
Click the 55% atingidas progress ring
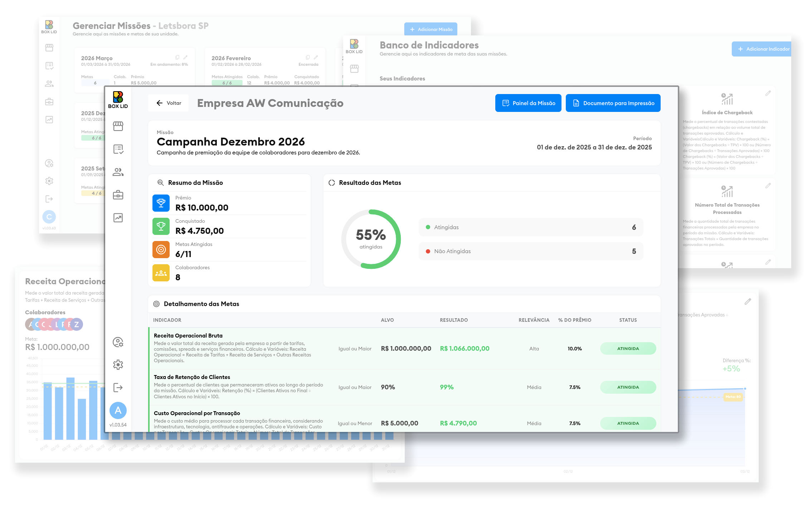pyautogui.click(x=371, y=239)
